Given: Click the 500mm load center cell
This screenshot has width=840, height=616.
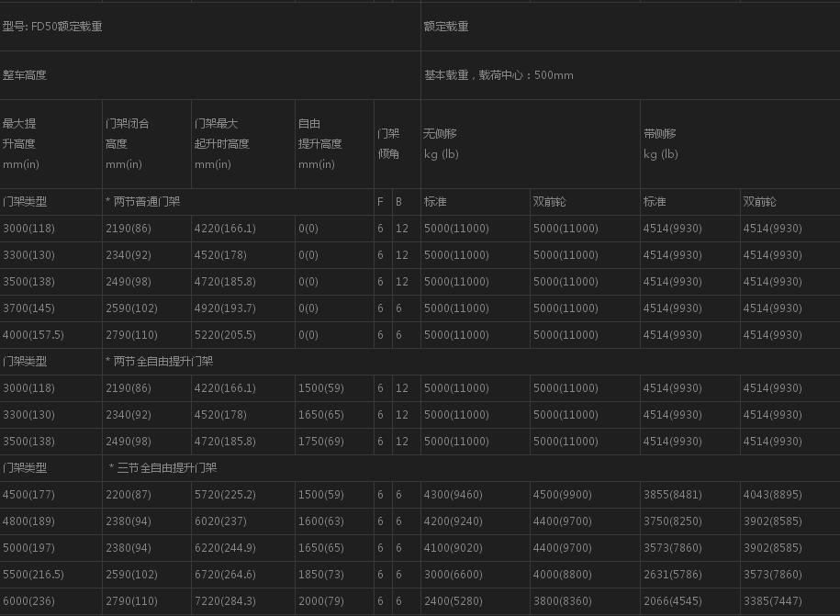Looking at the screenshot, I should 498,75.
